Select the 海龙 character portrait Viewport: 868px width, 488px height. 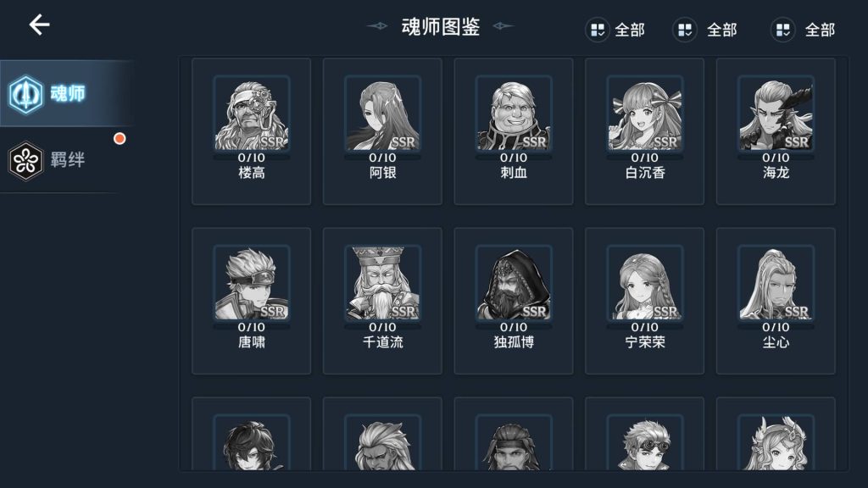(x=776, y=114)
